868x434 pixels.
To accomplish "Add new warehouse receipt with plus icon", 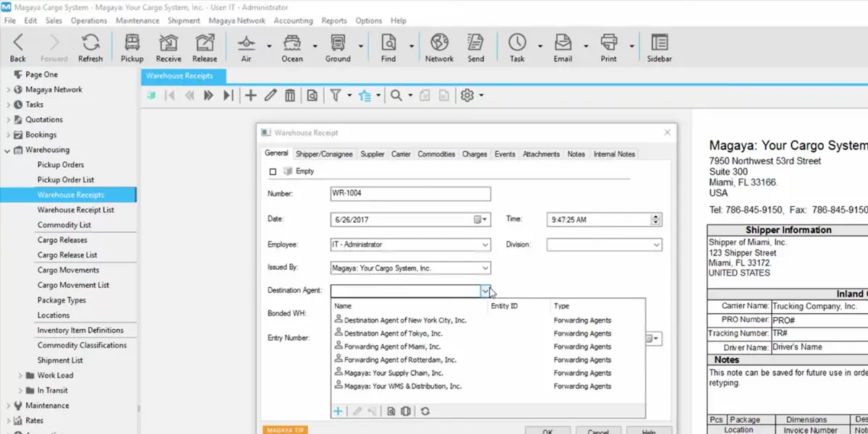I will pyautogui.click(x=251, y=95).
